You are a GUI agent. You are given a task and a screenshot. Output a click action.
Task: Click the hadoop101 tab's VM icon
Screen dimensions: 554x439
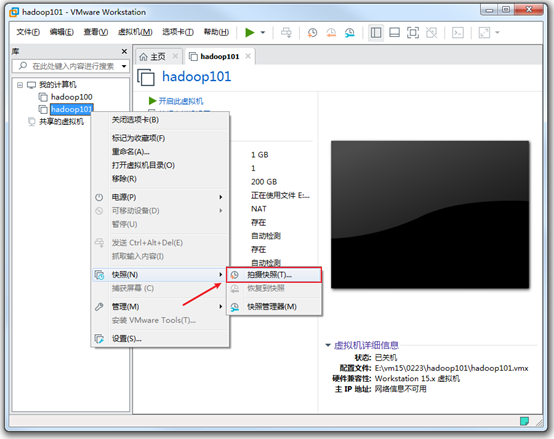193,57
